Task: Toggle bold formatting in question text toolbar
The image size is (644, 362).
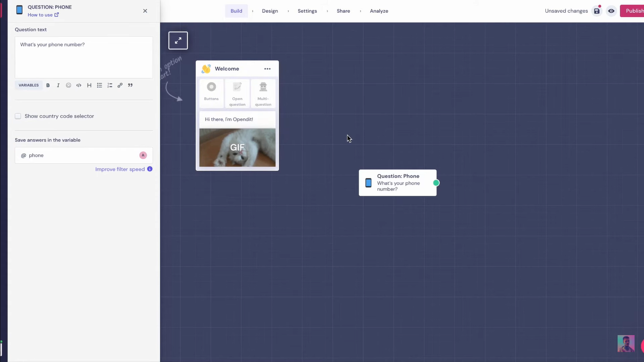Action: (x=48, y=85)
